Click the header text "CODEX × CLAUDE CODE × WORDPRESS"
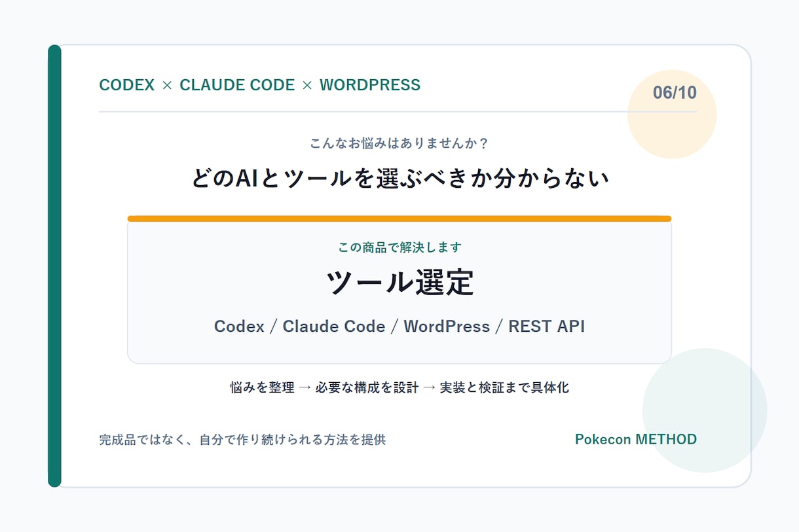This screenshot has width=799, height=532. (259, 85)
